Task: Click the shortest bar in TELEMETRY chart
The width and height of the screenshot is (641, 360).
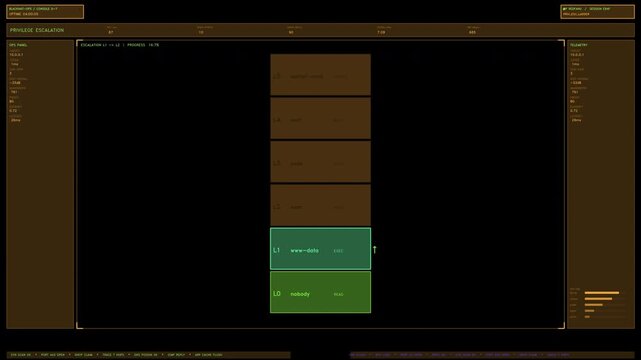Action: (587, 317)
